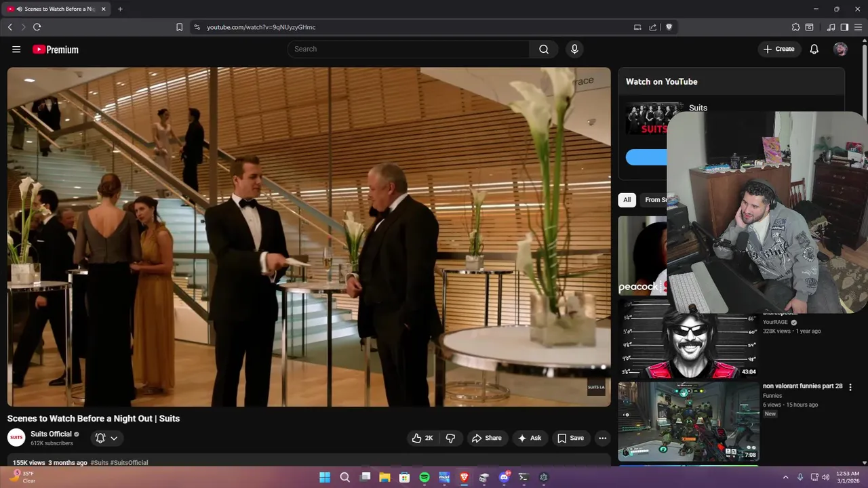The image size is (868, 488).
Task: Open more actions three-dot menu under video
Action: pos(602,438)
